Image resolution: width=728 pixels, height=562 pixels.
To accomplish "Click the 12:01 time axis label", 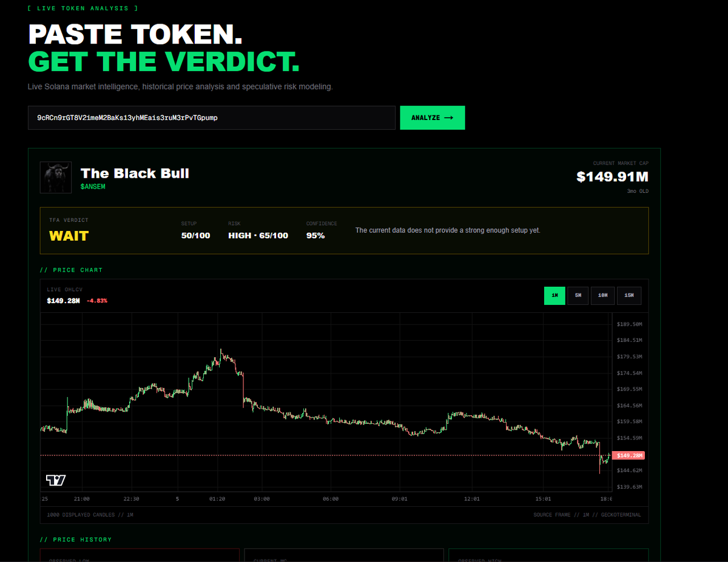I will coord(471,499).
